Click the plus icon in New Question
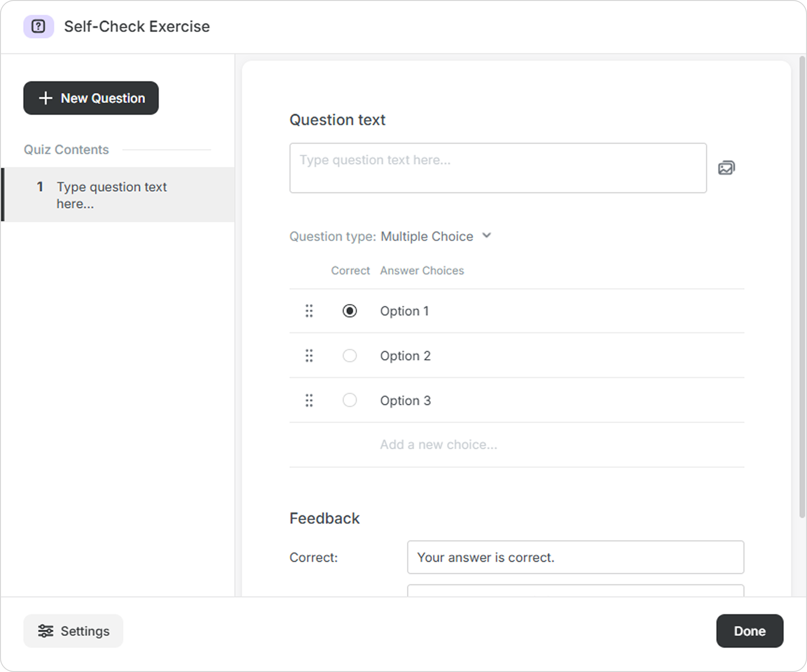The width and height of the screenshot is (807, 672). [x=46, y=98]
